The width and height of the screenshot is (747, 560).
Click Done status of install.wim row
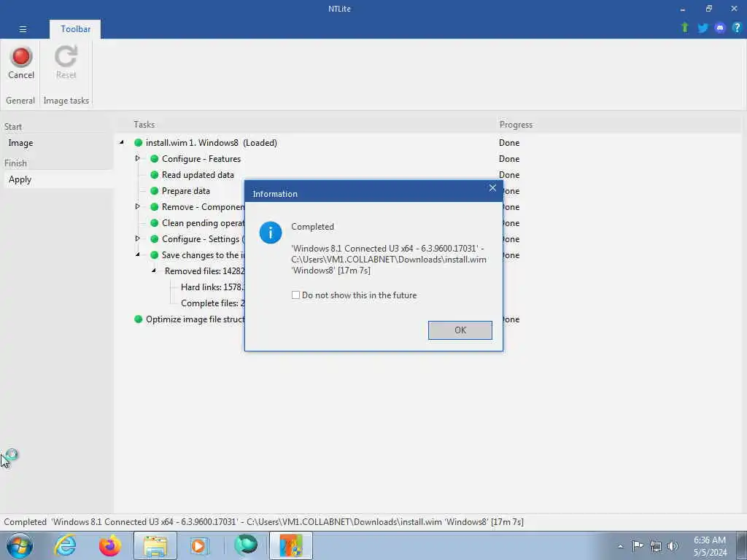pyautogui.click(x=508, y=142)
